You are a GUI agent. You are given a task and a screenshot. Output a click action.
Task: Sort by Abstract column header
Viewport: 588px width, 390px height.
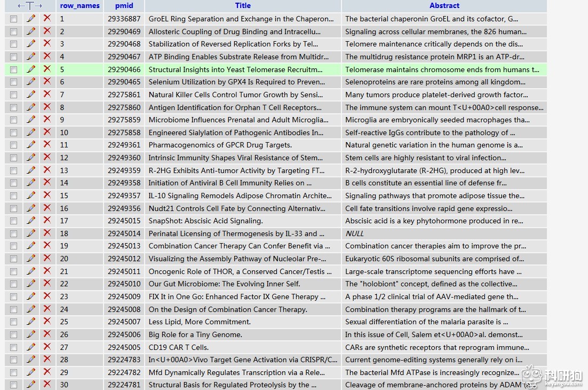coord(444,6)
